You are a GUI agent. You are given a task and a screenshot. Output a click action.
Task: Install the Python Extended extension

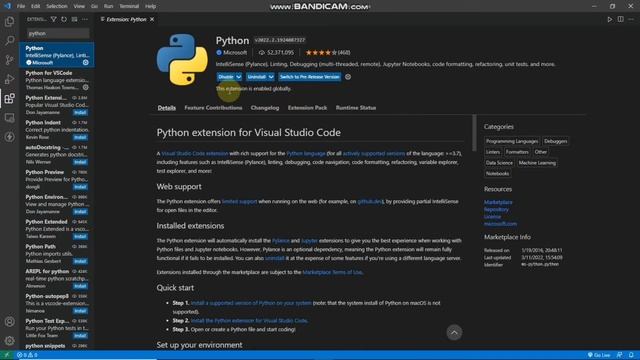pos(80,236)
